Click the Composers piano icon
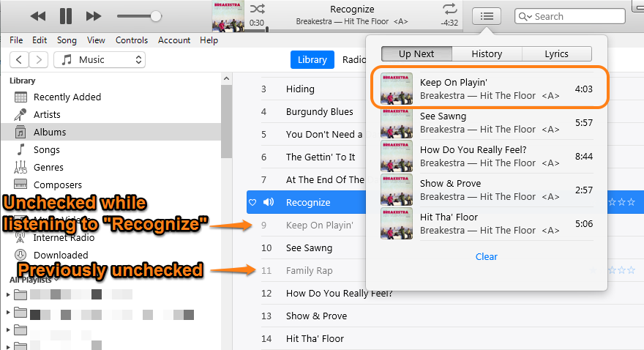This screenshot has width=644, height=350. tap(20, 184)
